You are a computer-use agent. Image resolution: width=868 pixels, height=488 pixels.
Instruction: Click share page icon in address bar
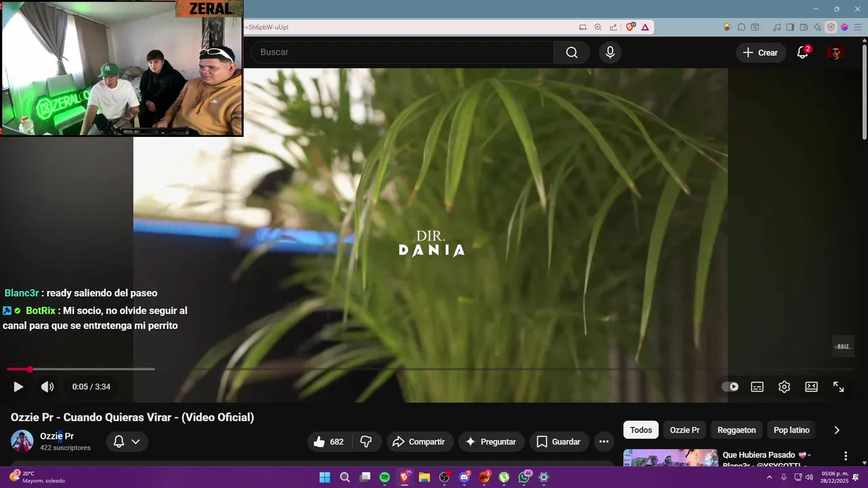[614, 27]
